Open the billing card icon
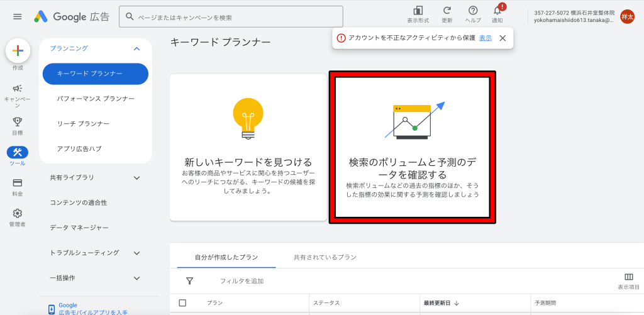The height and width of the screenshot is (315, 644). pos(18,183)
